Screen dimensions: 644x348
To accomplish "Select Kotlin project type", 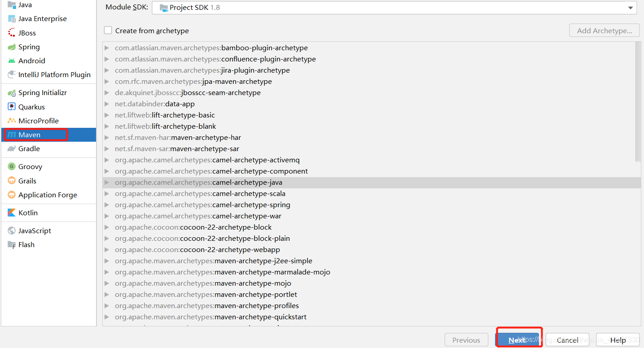I will click(x=48, y=213).
